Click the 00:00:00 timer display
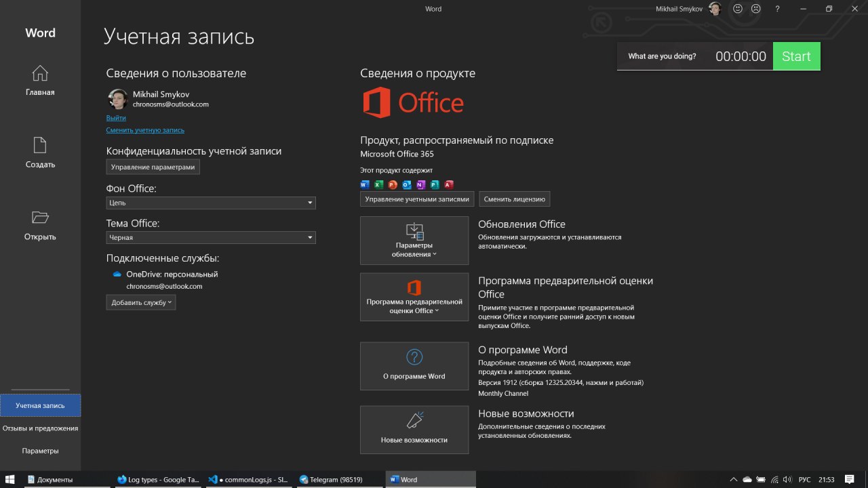 pyautogui.click(x=741, y=56)
